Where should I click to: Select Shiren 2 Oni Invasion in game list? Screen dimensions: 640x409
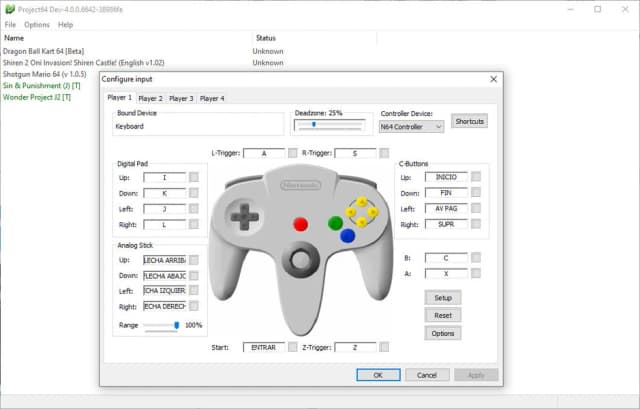pos(84,63)
